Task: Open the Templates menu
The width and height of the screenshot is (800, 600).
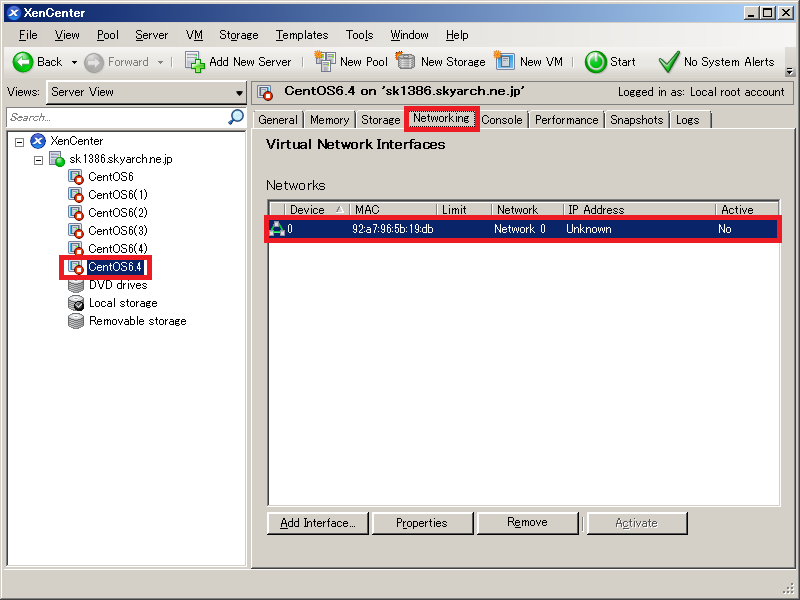Action: click(x=302, y=35)
